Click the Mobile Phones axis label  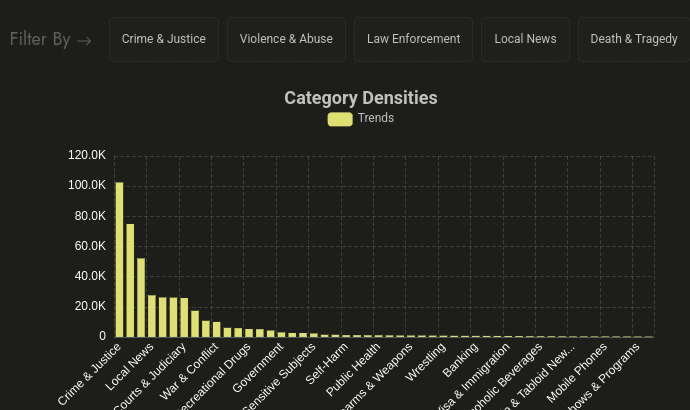point(577,373)
